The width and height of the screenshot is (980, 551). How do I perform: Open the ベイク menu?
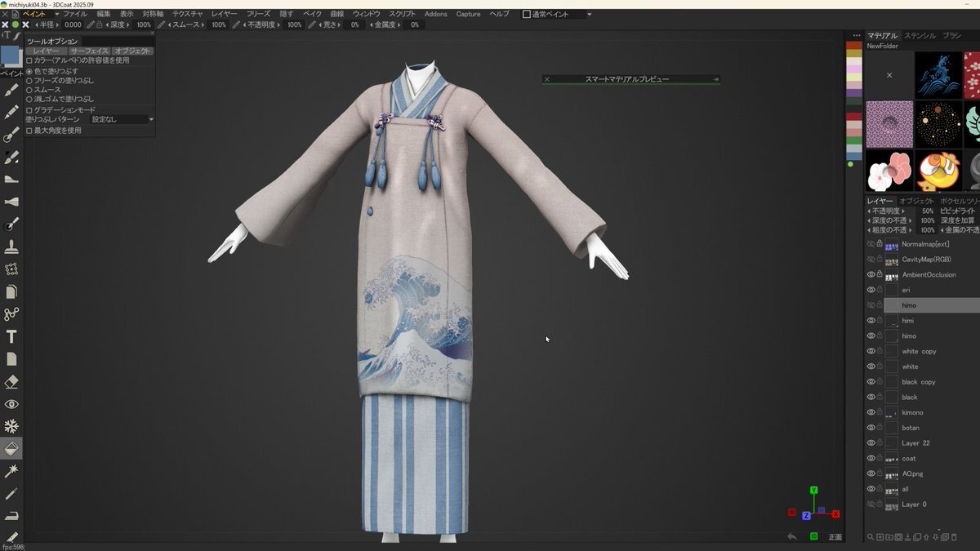point(312,14)
